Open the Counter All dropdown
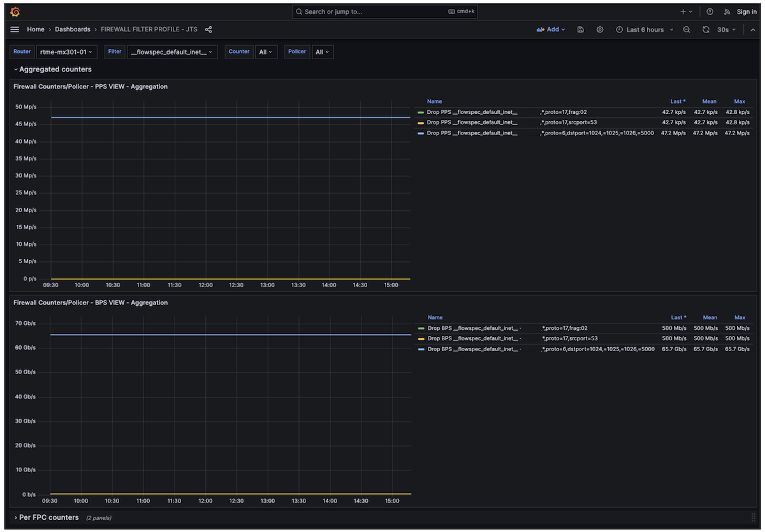 (x=266, y=52)
